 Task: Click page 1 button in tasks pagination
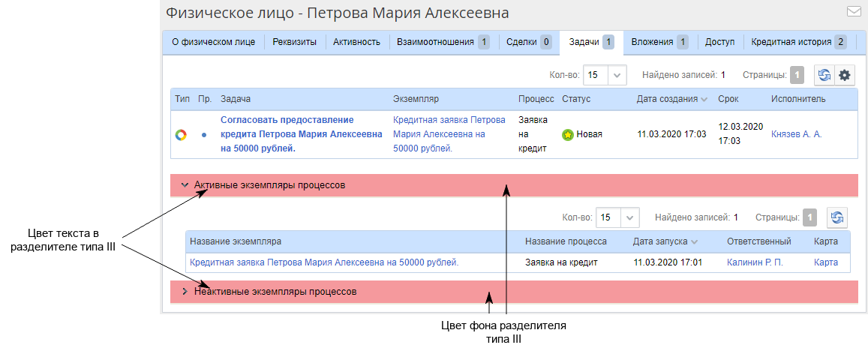click(797, 75)
